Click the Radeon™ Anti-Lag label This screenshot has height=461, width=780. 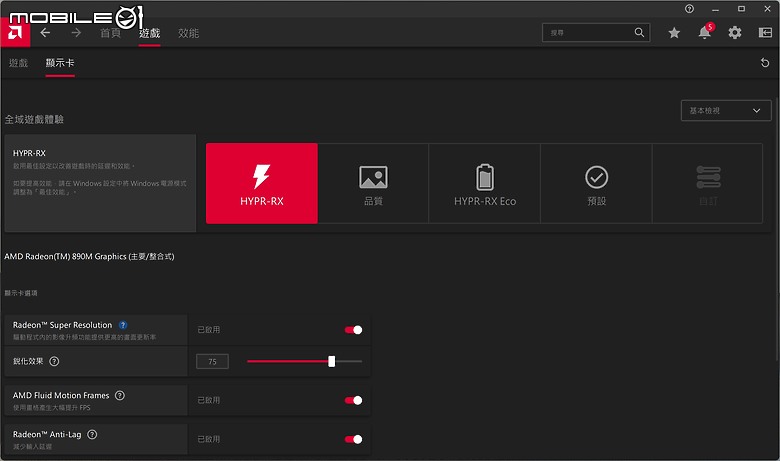pyautogui.click(x=47, y=434)
